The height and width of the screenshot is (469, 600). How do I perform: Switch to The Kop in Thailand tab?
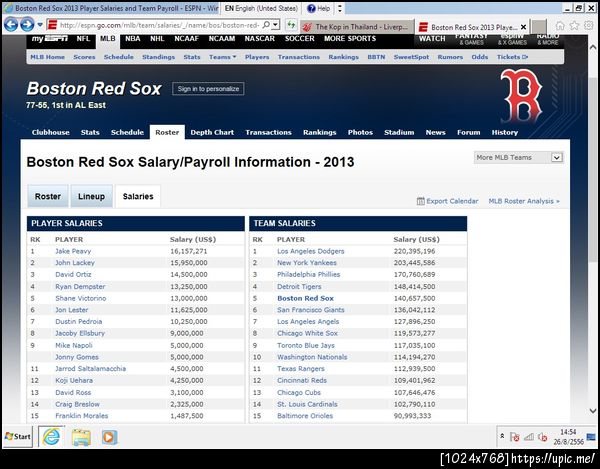[357, 27]
